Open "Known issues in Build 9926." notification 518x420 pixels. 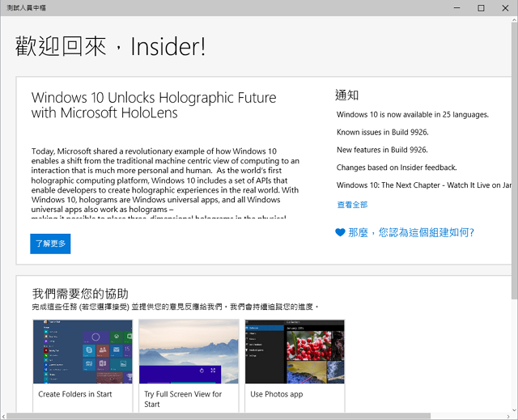pyautogui.click(x=383, y=132)
